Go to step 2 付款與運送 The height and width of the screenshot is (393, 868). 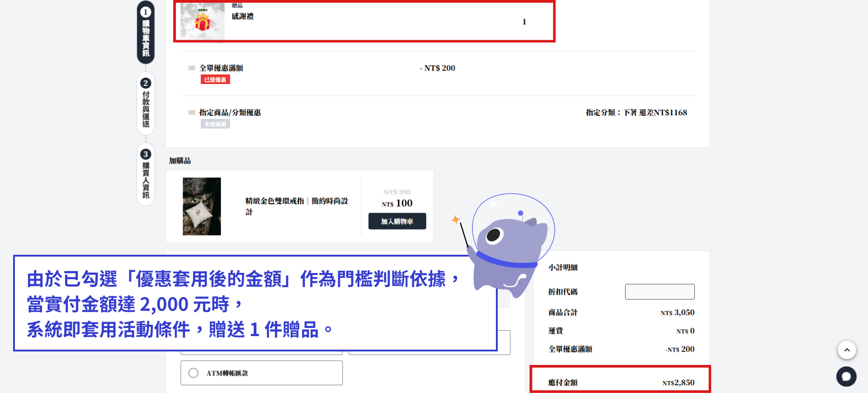(x=146, y=103)
